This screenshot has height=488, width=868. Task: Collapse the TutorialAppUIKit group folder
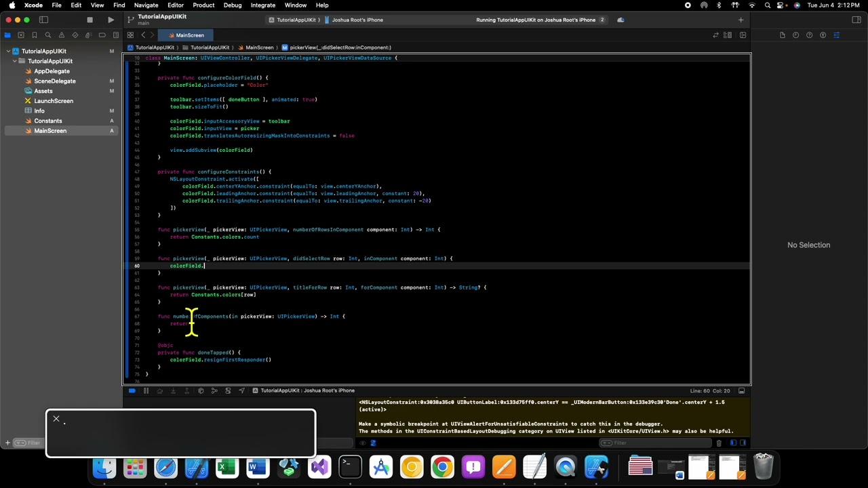click(14, 61)
